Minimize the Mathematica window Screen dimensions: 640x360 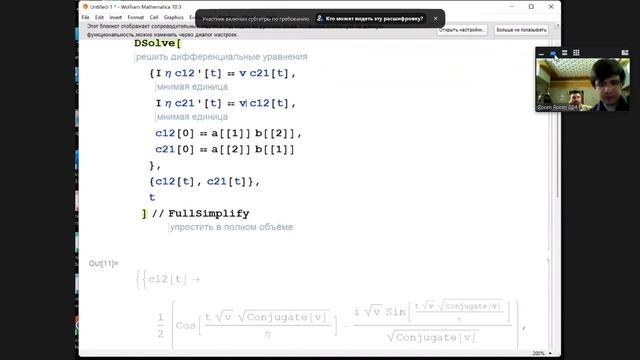[512, 7]
